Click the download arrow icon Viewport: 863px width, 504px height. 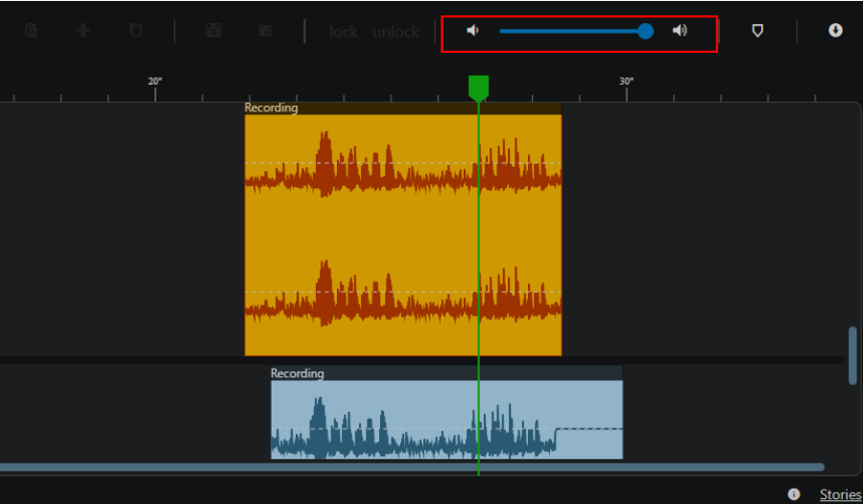coord(835,31)
